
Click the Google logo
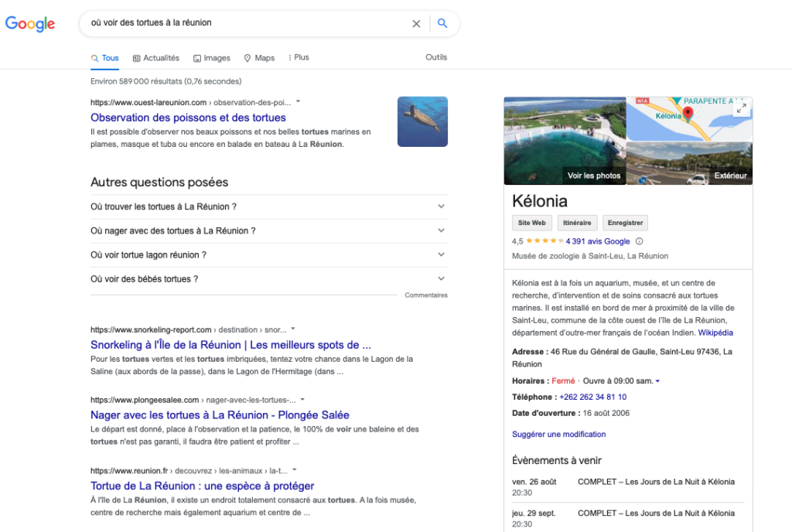tap(30, 23)
